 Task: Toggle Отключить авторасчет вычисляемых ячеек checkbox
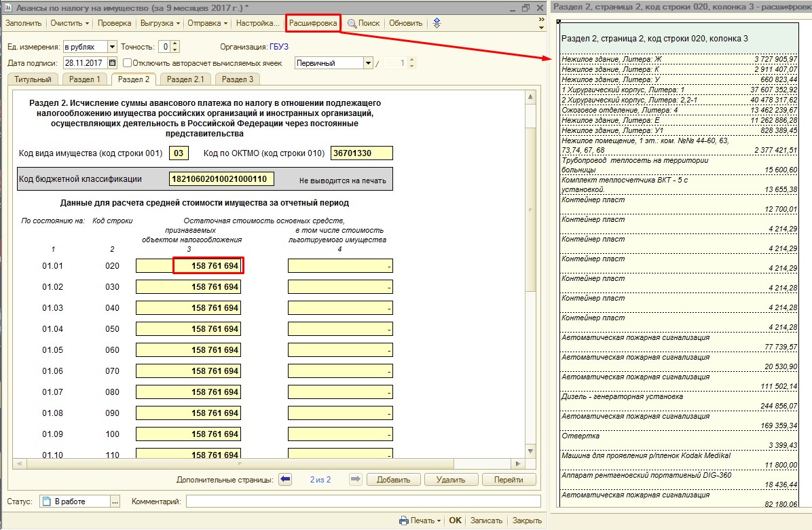tap(127, 63)
